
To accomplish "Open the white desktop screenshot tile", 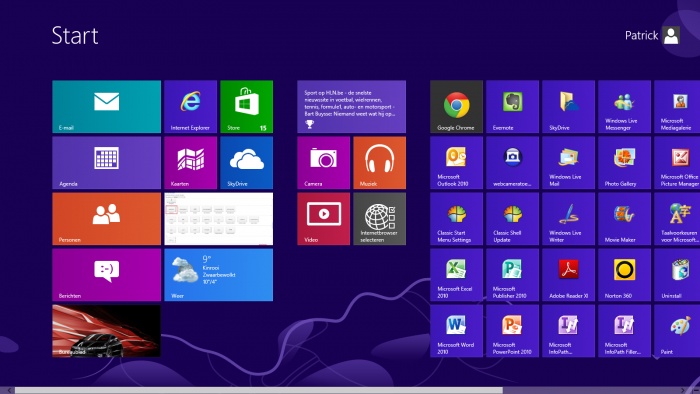I will click(218, 219).
